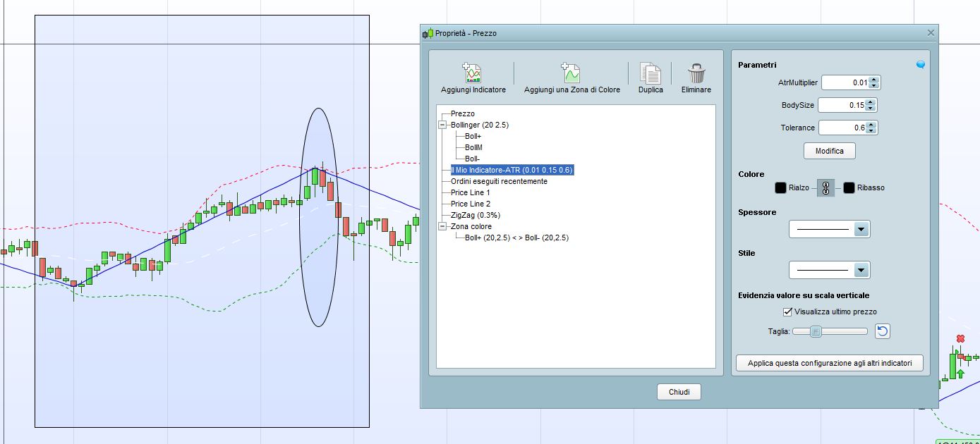
Task: Click the Aggiungi Indicatore icon
Action: (472, 73)
